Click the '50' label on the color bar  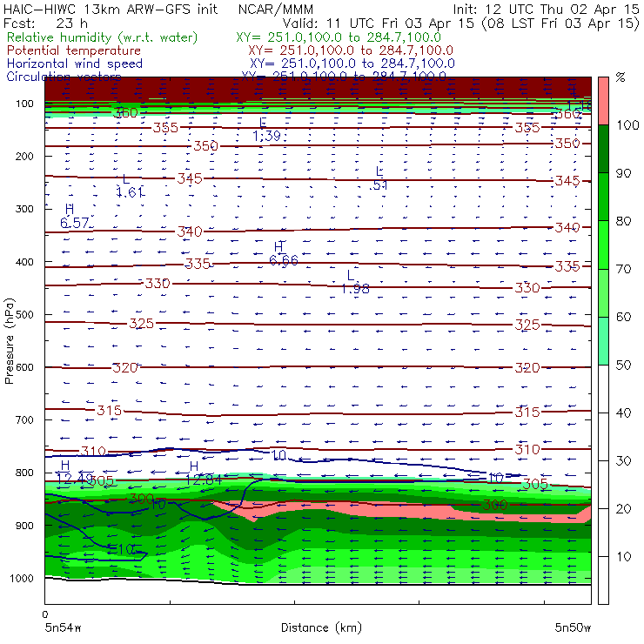tap(624, 366)
